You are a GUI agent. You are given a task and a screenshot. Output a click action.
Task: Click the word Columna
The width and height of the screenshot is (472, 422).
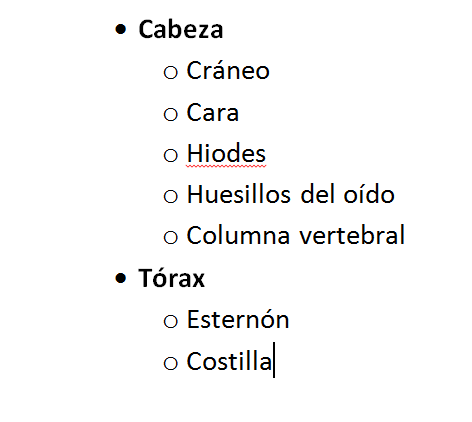coord(238,235)
